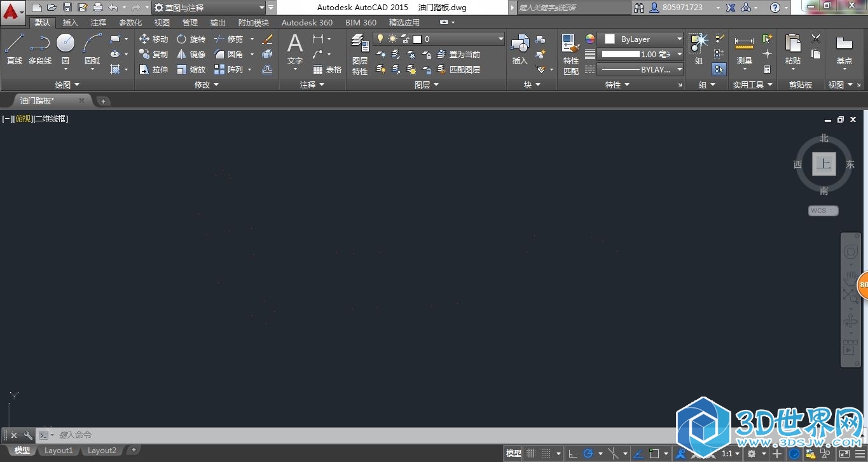The height and width of the screenshot is (462, 868).
Task: Click the 移动 (Move) command
Action: point(153,39)
